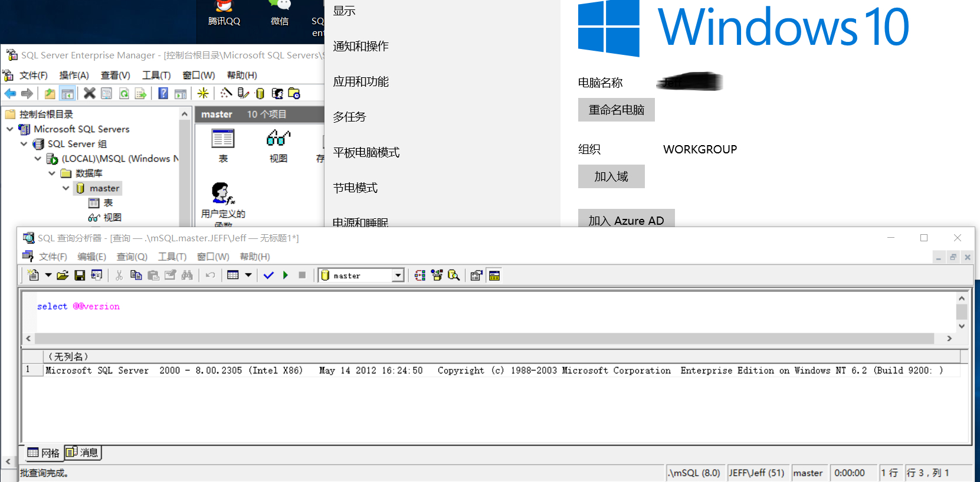The image size is (980, 482).
Task: Open 操作(A) menu in Enterprise Manager
Action: tap(74, 76)
